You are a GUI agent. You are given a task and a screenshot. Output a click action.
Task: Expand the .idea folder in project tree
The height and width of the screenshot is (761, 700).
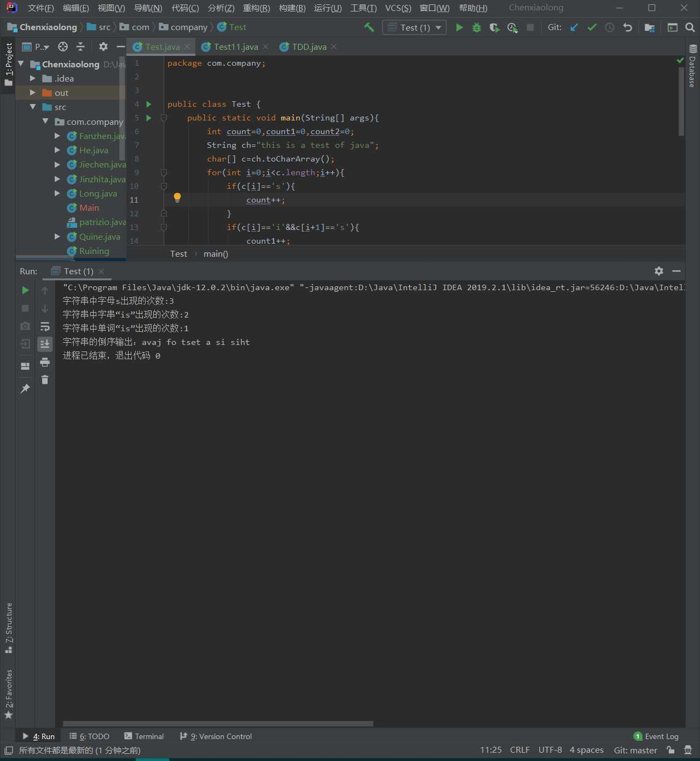(x=33, y=78)
